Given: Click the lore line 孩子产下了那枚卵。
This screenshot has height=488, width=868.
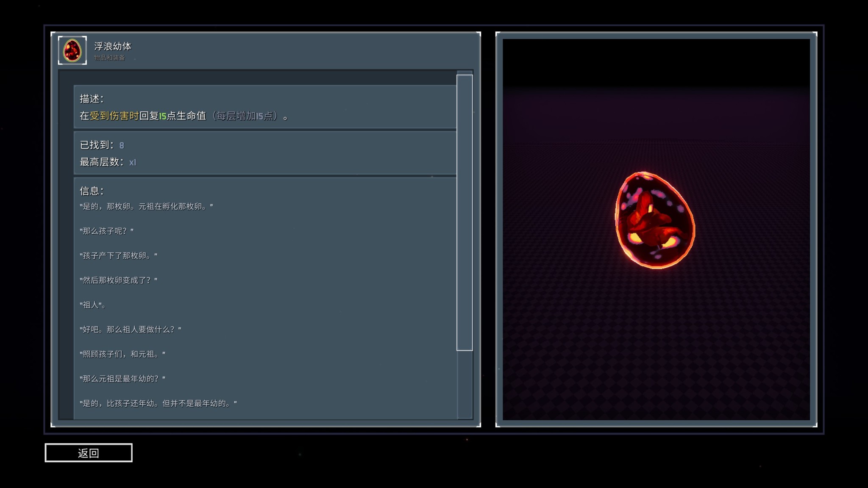Looking at the screenshot, I should point(118,256).
